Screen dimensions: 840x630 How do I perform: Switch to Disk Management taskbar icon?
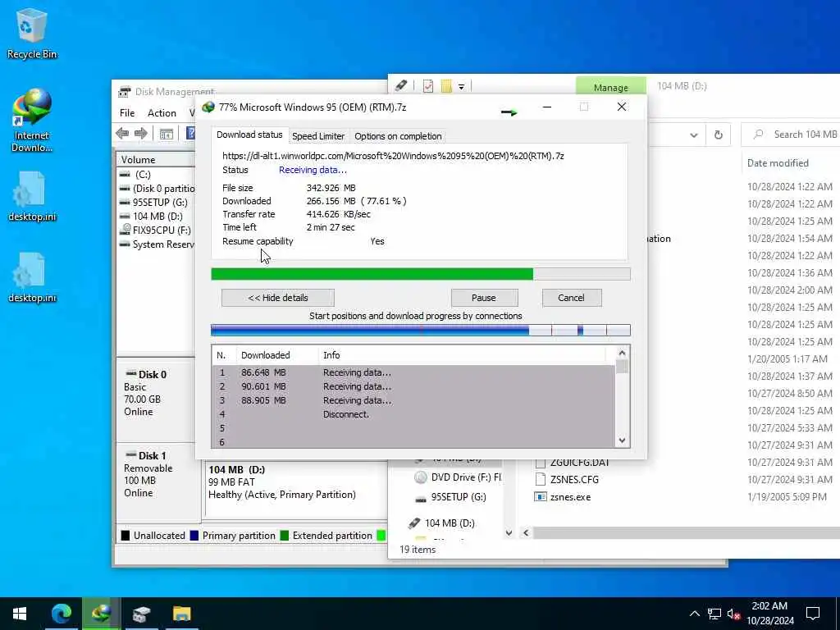(141, 614)
